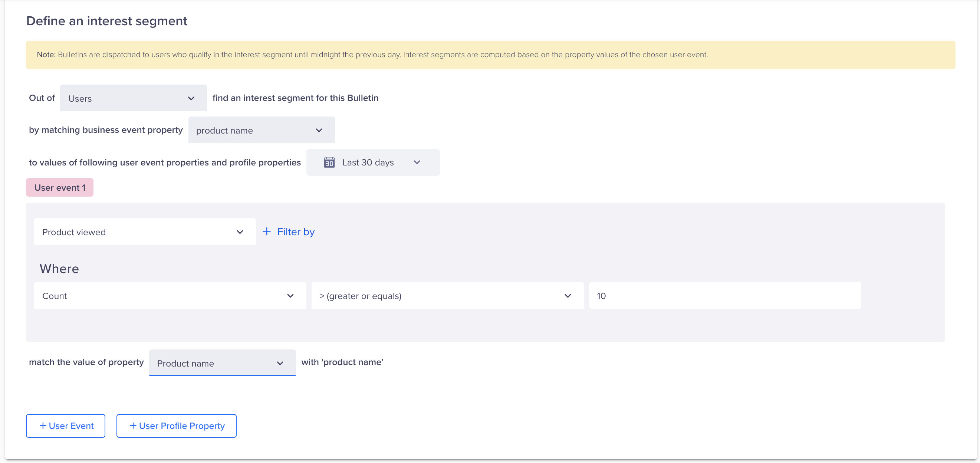Click the chevron on the greater or equals operator
The width and height of the screenshot is (980, 463).
568,296
